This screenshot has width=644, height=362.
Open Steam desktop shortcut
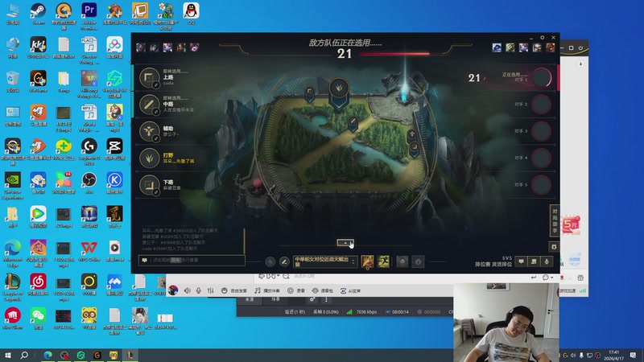click(x=38, y=14)
